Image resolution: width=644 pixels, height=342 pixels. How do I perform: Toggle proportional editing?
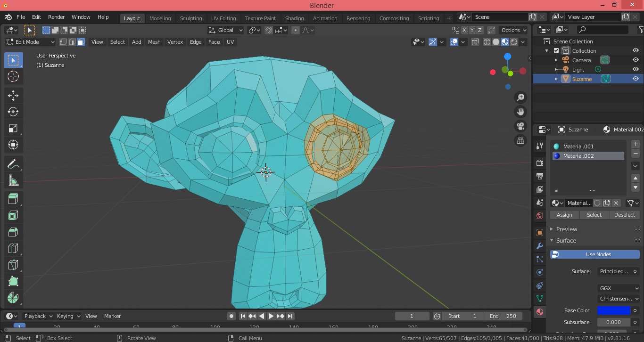(296, 30)
